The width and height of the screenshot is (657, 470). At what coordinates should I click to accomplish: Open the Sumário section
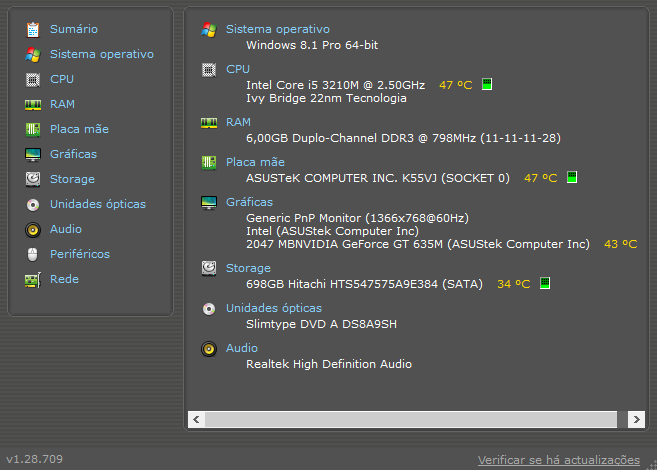coord(74,29)
